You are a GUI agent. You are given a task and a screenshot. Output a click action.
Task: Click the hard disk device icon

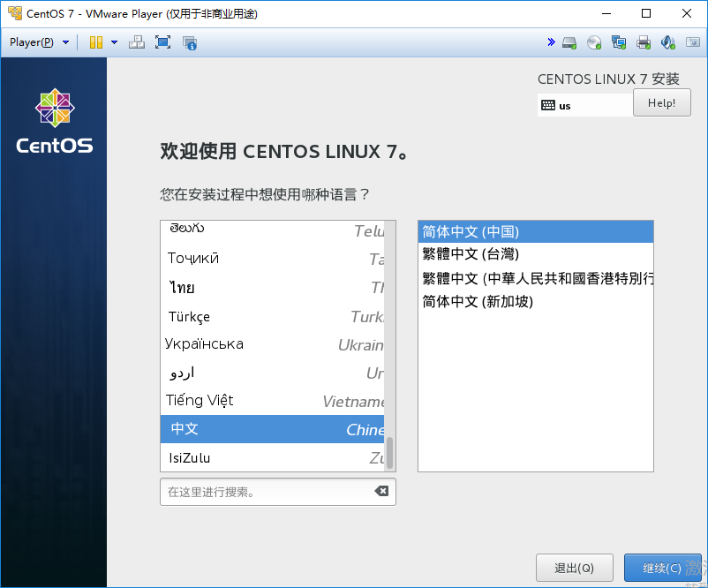click(x=569, y=43)
